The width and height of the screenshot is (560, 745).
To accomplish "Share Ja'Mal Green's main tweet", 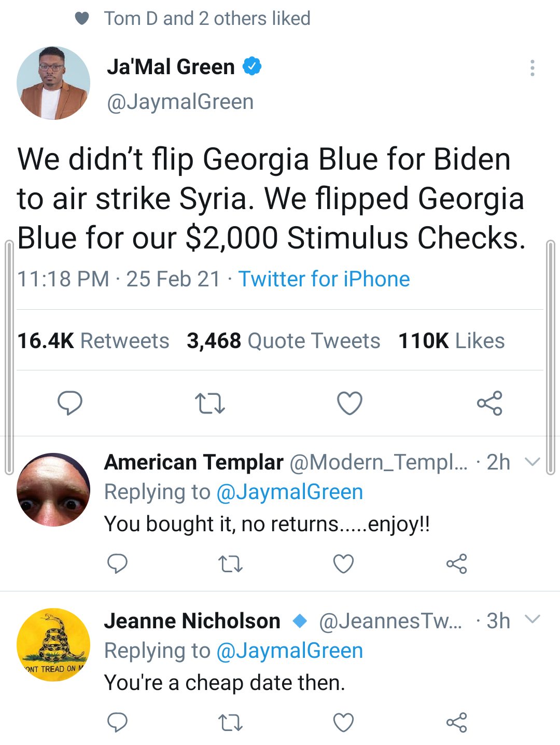I will click(x=489, y=403).
